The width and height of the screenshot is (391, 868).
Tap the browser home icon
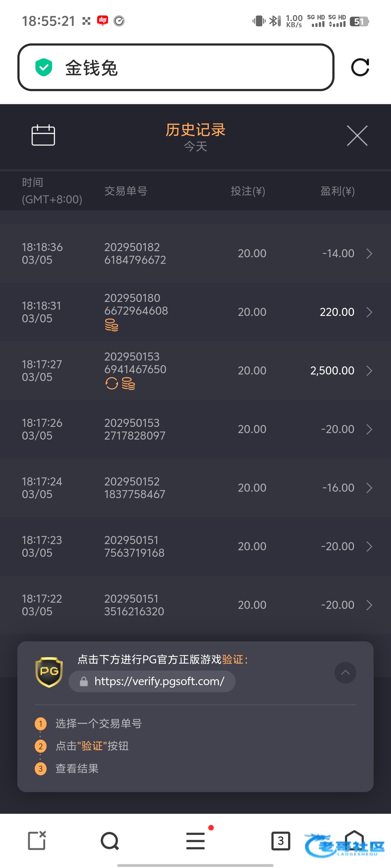coord(354,840)
